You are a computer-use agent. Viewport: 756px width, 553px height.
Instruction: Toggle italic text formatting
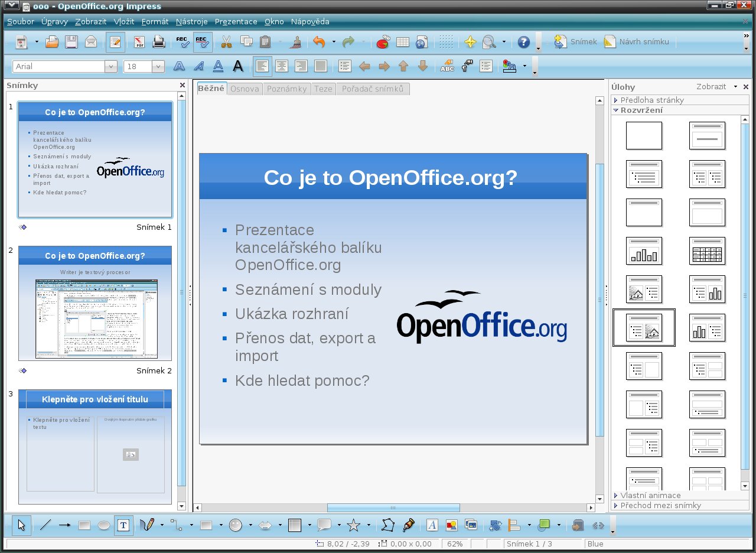(x=198, y=66)
